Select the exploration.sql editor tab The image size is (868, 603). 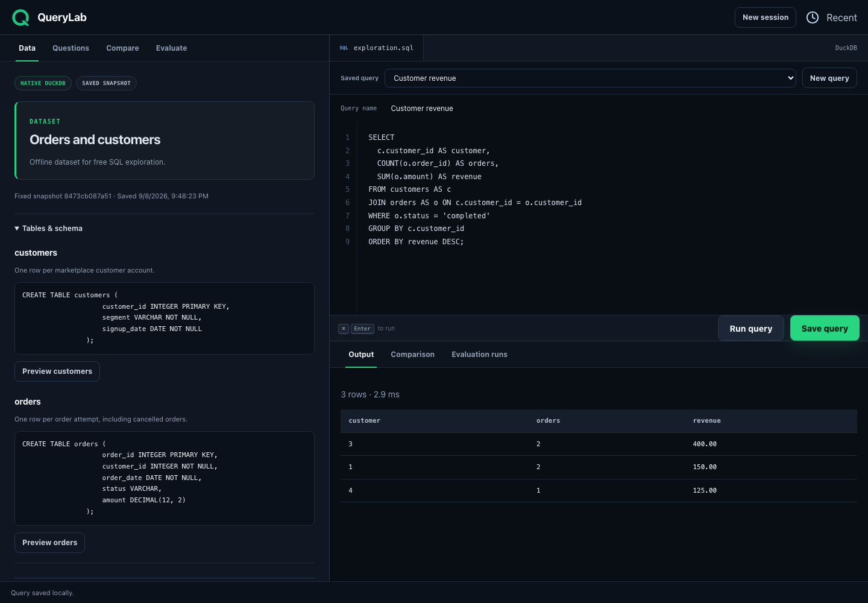click(377, 48)
